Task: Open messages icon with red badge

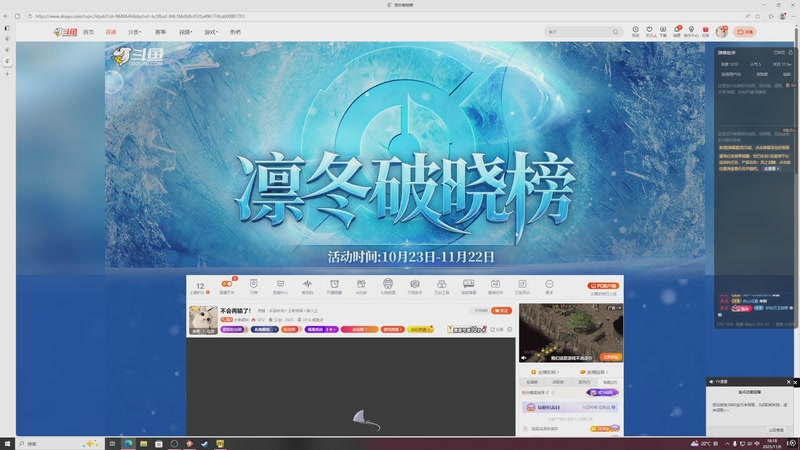Action: (x=677, y=32)
